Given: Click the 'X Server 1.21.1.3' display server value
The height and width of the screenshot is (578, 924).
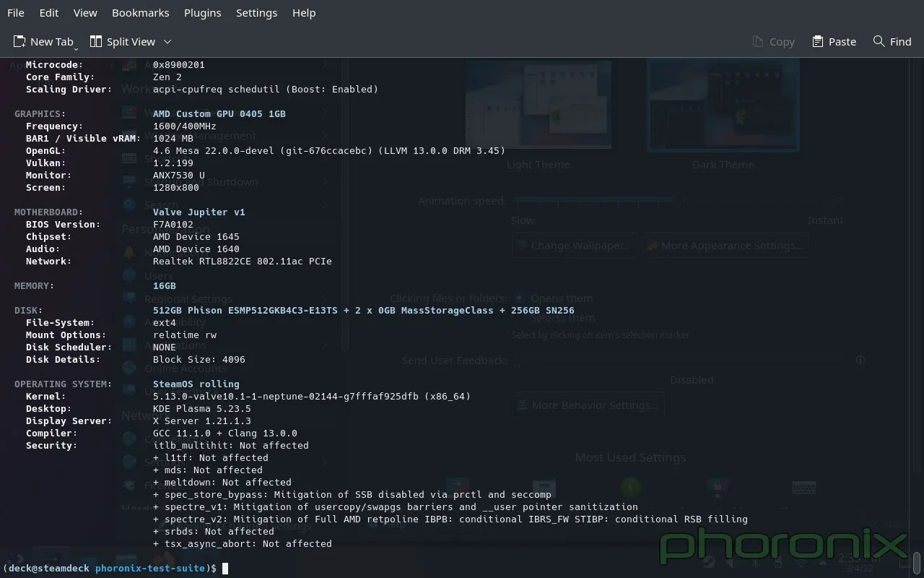Looking at the screenshot, I should point(202,421).
